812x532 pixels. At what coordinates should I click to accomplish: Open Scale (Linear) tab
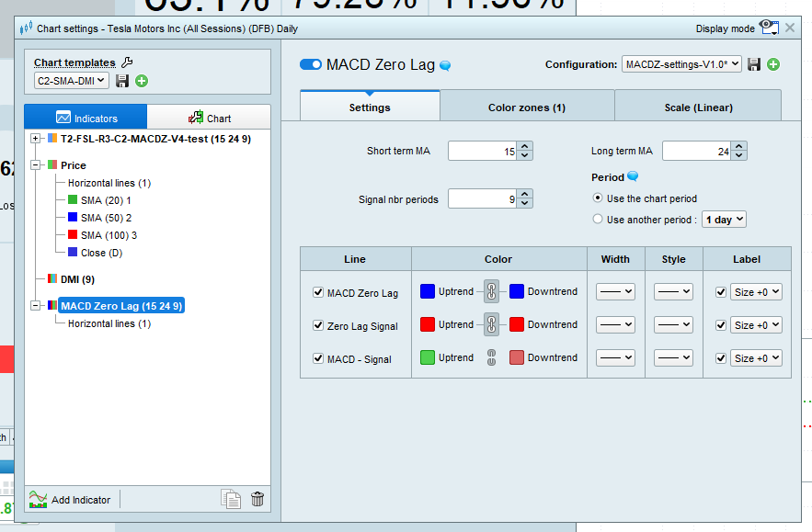pos(698,107)
